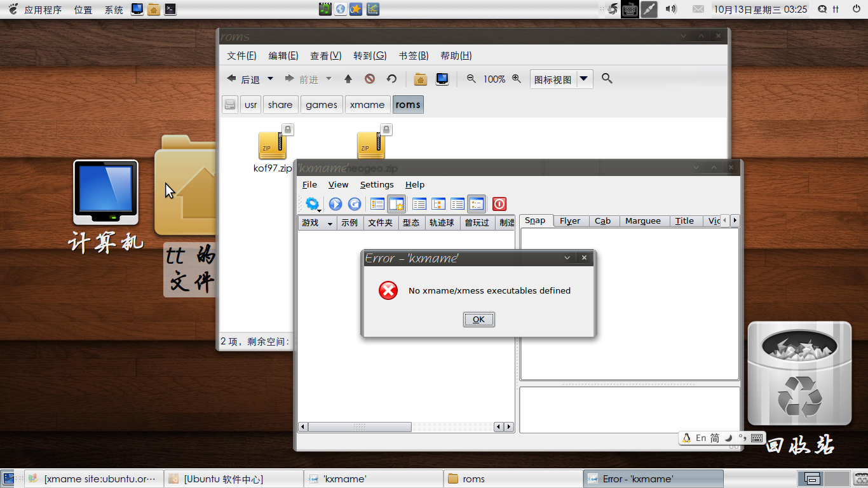Click the 示例 column header
Image resolution: width=868 pixels, height=488 pixels.
349,223
